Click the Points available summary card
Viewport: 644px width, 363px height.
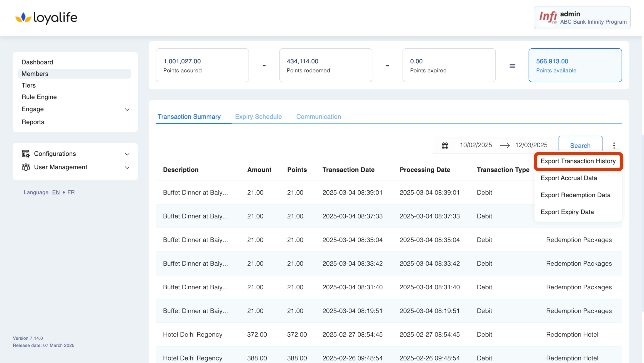(575, 65)
